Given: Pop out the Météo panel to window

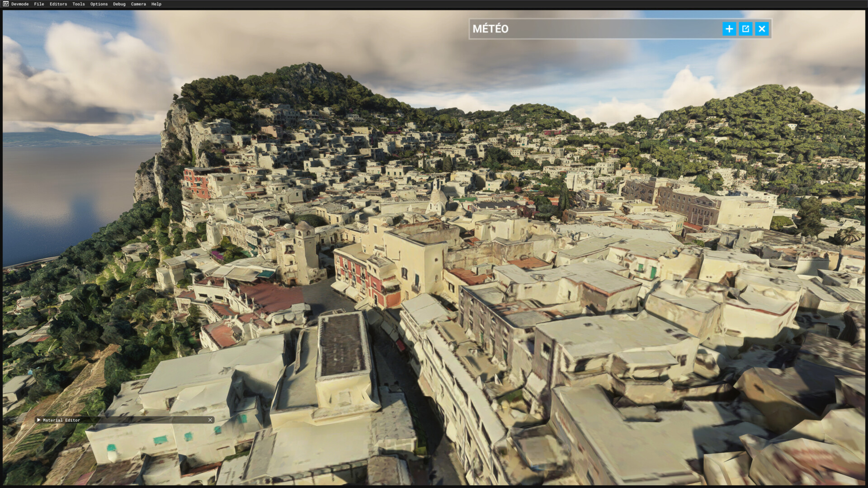Looking at the screenshot, I should coord(745,29).
